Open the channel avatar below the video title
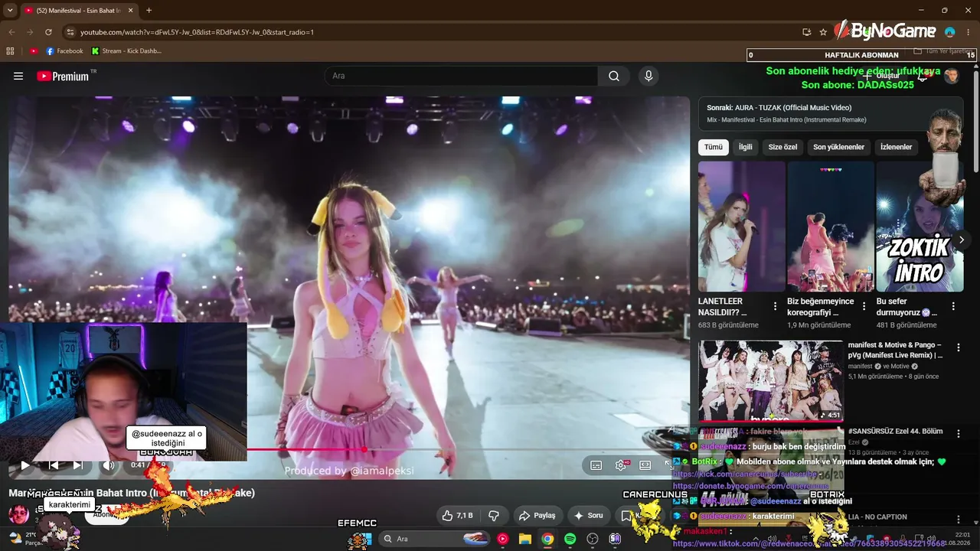Screen dimensions: 980x551 point(19,514)
